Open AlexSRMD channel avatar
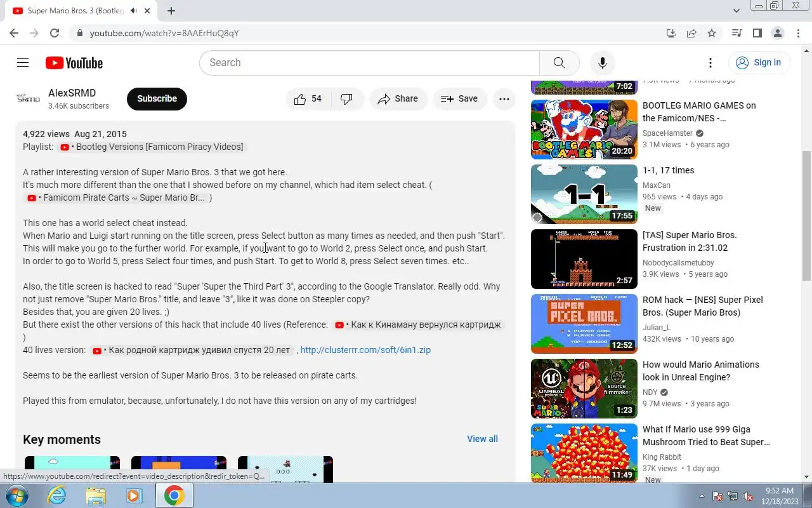The image size is (812, 508). coord(28,98)
